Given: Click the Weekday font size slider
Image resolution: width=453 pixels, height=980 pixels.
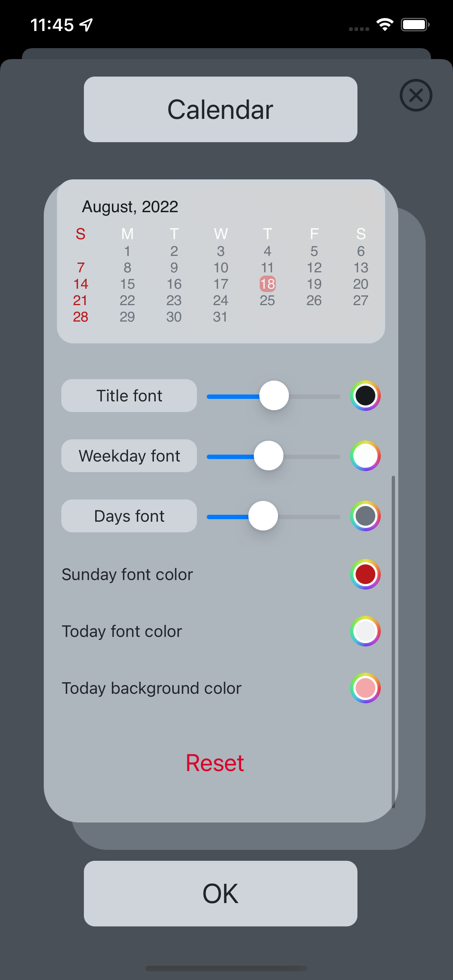Looking at the screenshot, I should coord(273,456).
